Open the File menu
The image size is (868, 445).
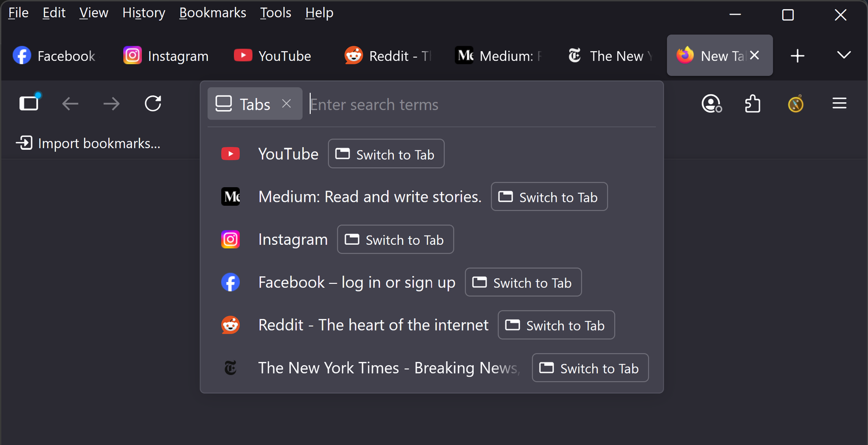18,12
